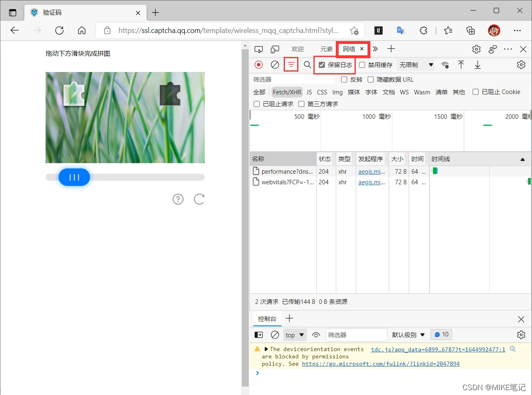This screenshot has height=395, width=532.
Task: Click the console 筛选器 input field
Action: [356, 335]
